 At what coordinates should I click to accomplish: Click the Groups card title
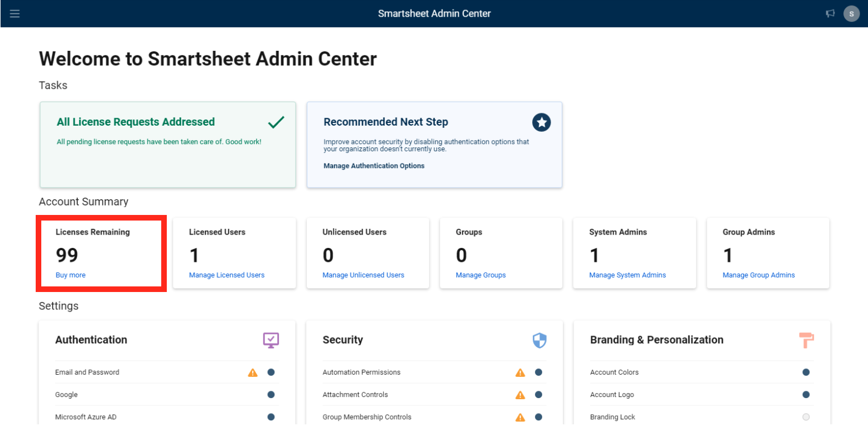coord(469,232)
